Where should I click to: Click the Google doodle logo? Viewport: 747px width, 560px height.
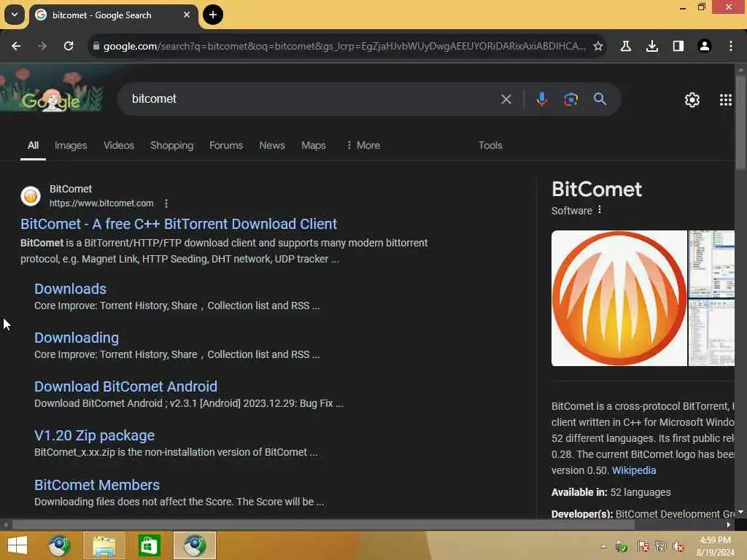point(51,90)
